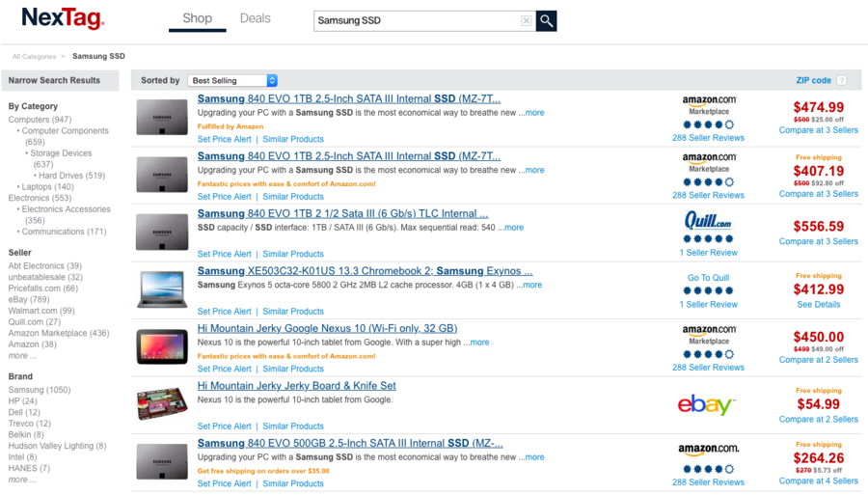Switch to the Shop tab

coord(197,18)
